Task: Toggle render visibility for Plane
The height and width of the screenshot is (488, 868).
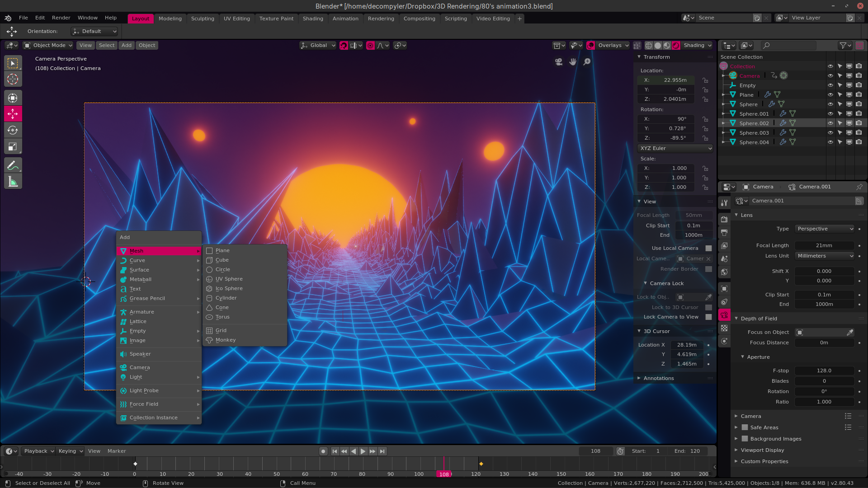Action: coord(859,94)
